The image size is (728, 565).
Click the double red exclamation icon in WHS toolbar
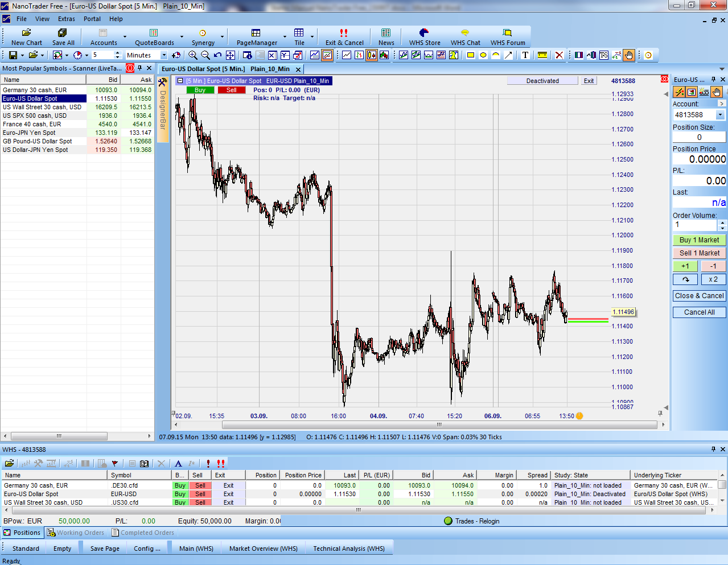click(x=221, y=464)
